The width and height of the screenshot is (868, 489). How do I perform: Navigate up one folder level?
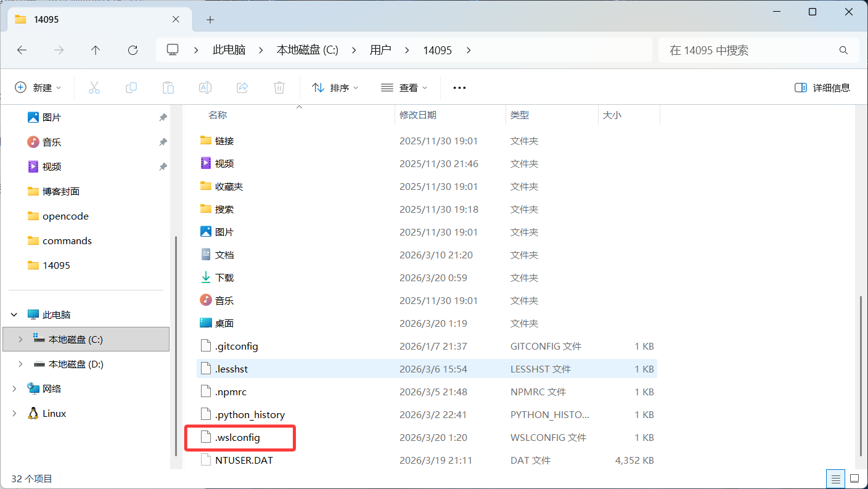point(95,51)
